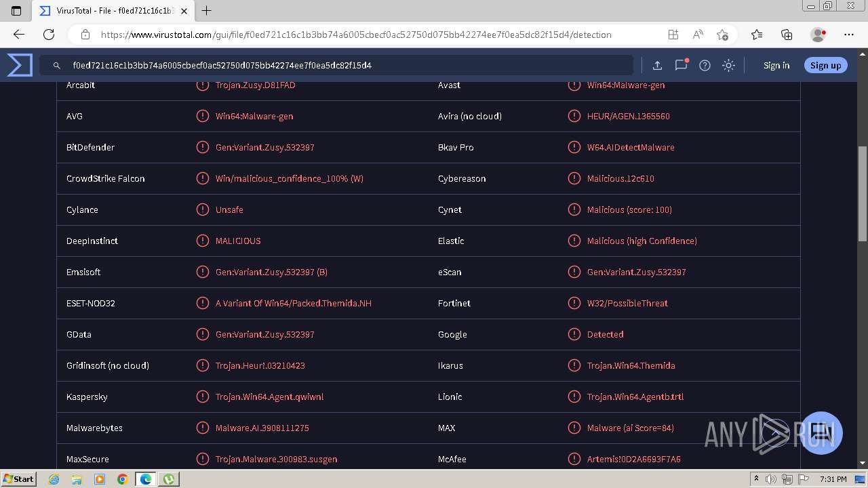The image size is (868, 488).
Task: Select BitDefender result Gen:Variant.Zusy.532397
Action: point(265,147)
